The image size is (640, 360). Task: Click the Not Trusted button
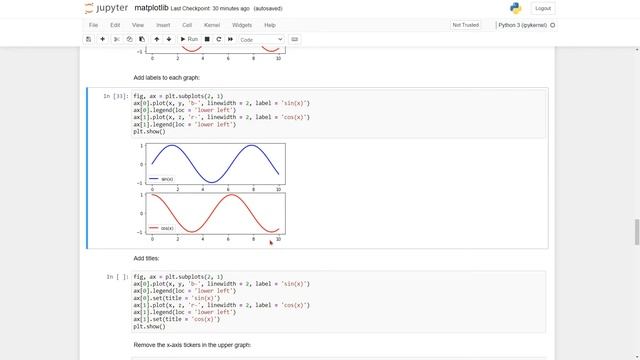tap(466, 25)
